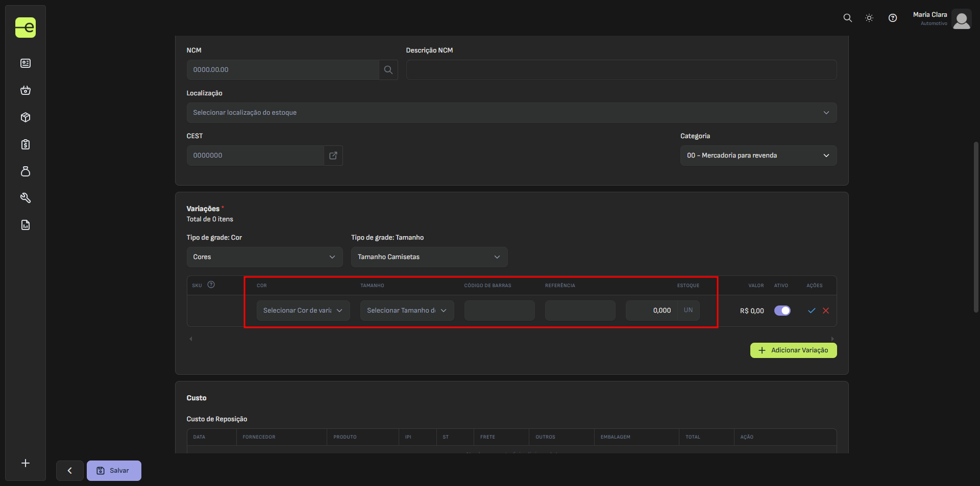
Task: Open the CEST external link icon
Action: [x=333, y=156]
